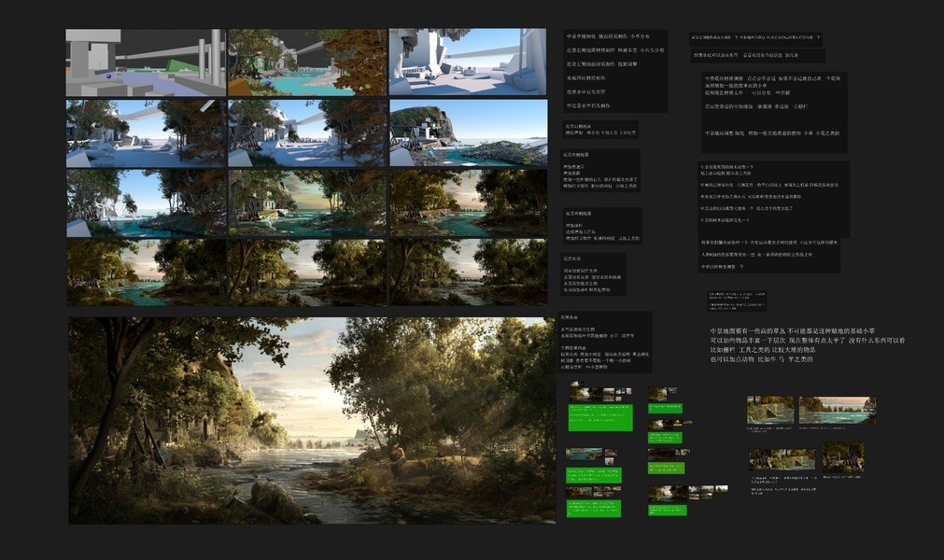The height and width of the screenshot is (560, 944).
Task: Select the white blockout thumbnail under blue sky
Action: (468, 62)
